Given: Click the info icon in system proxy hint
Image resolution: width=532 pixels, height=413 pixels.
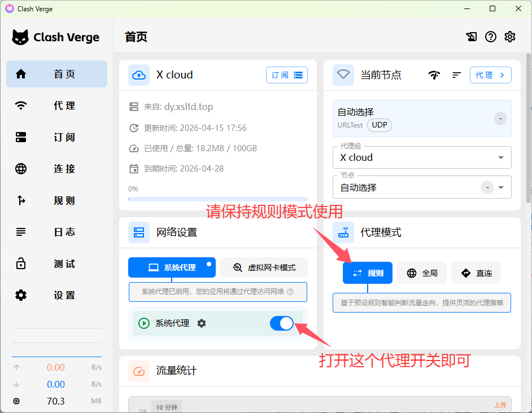Looking at the screenshot, I should tap(290, 292).
